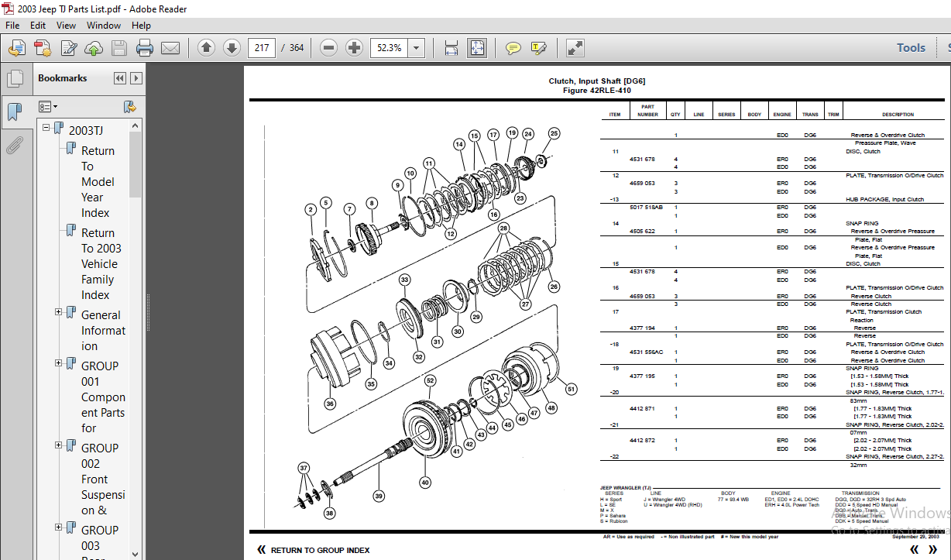Open the zoom level dropdown arrow
This screenshot has width=951, height=560.
click(x=417, y=48)
